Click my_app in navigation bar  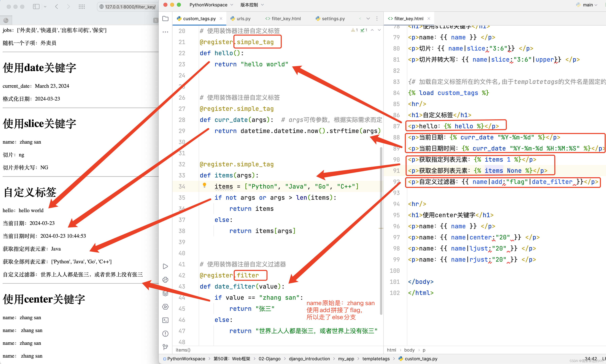click(346, 359)
